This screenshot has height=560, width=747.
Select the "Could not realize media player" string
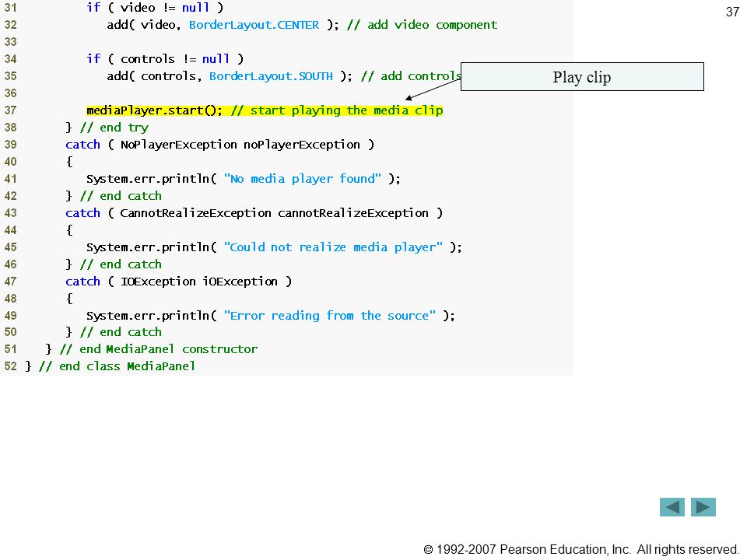(x=333, y=247)
